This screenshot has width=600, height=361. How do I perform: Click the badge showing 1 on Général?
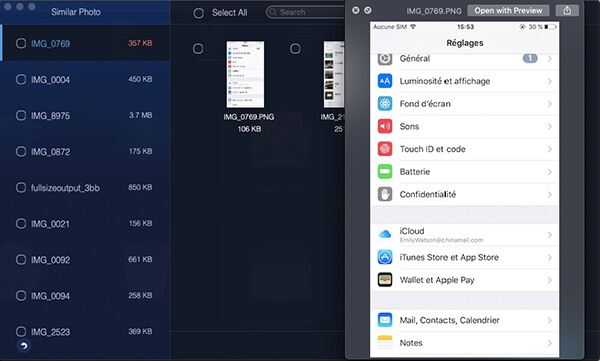pyautogui.click(x=530, y=58)
